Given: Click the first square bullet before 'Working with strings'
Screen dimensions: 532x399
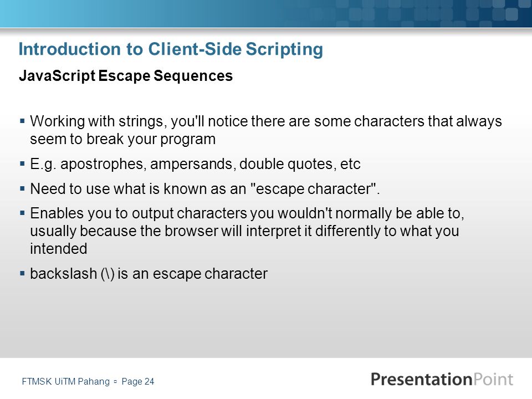Looking at the screenshot, I should click(x=22, y=120).
